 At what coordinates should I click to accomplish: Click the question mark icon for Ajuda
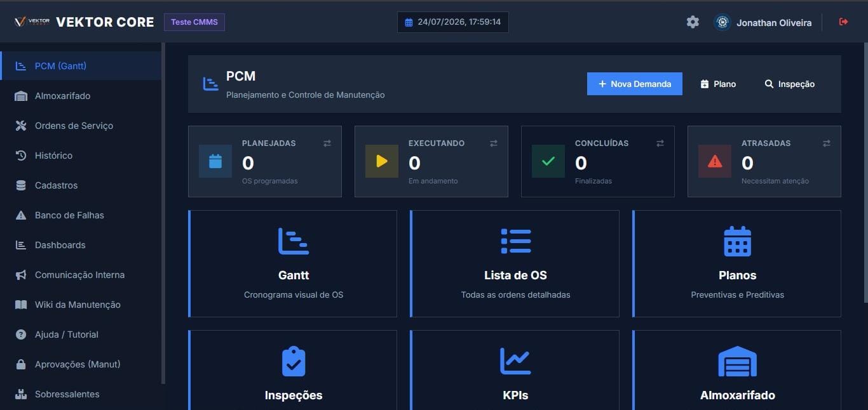[21, 334]
